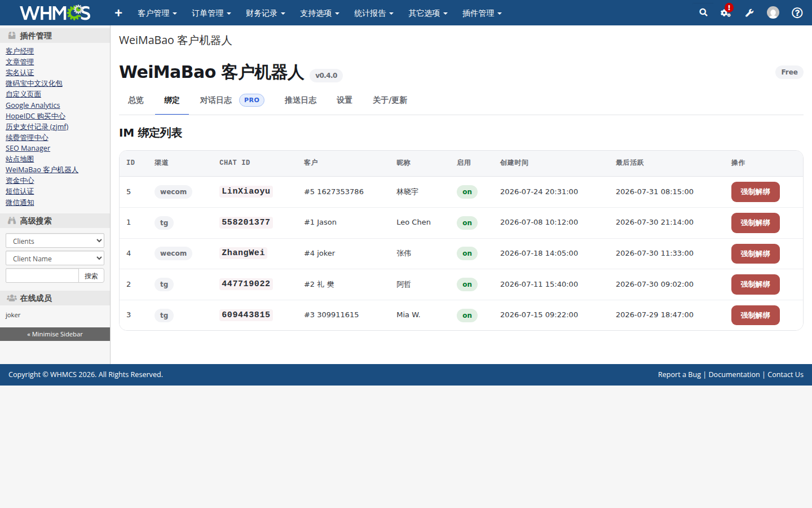Click the wecom badge for LinXiaoyu

(173, 192)
